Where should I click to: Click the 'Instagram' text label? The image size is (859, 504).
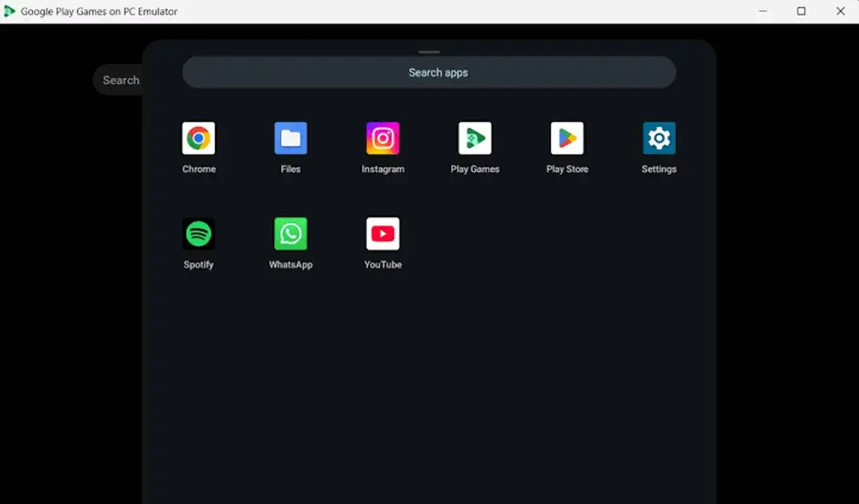(x=383, y=169)
